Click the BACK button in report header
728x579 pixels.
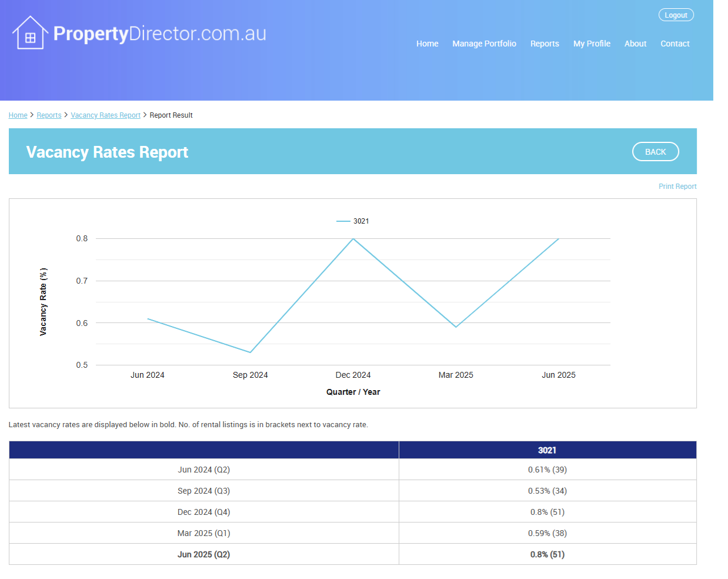click(x=655, y=152)
